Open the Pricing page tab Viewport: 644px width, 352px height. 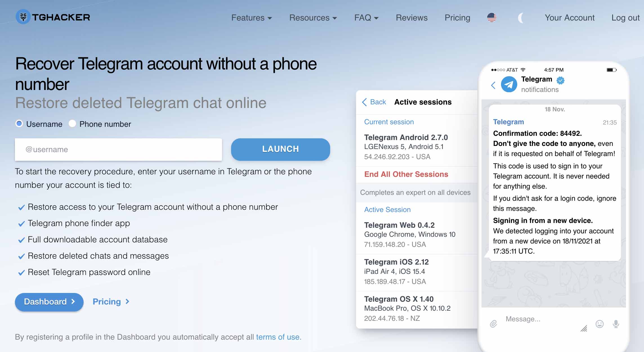(457, 17)
